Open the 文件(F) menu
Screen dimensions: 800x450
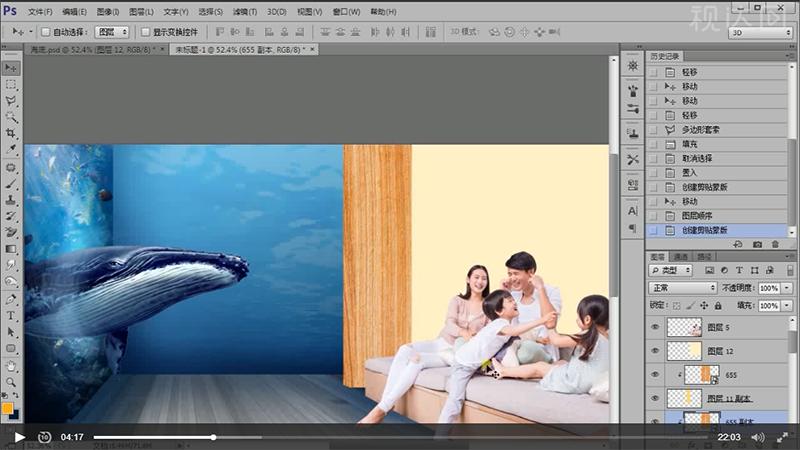click(x=40, y=12)
